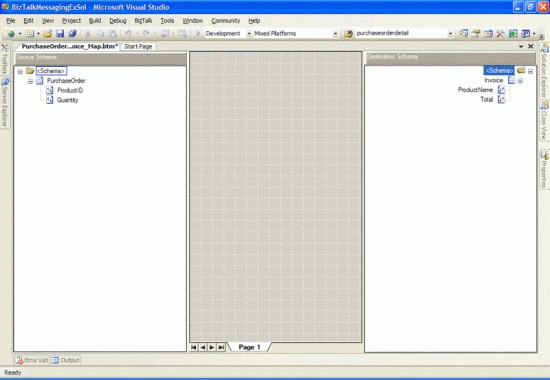Select the Total destination field
The width and height of the screenshot is (550, 380).
point(487,100)
